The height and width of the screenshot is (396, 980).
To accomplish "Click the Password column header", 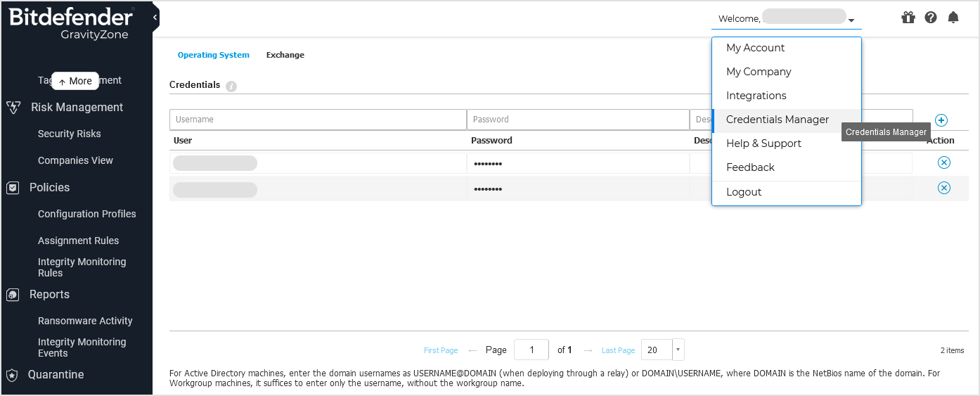I will click(491, 141).
